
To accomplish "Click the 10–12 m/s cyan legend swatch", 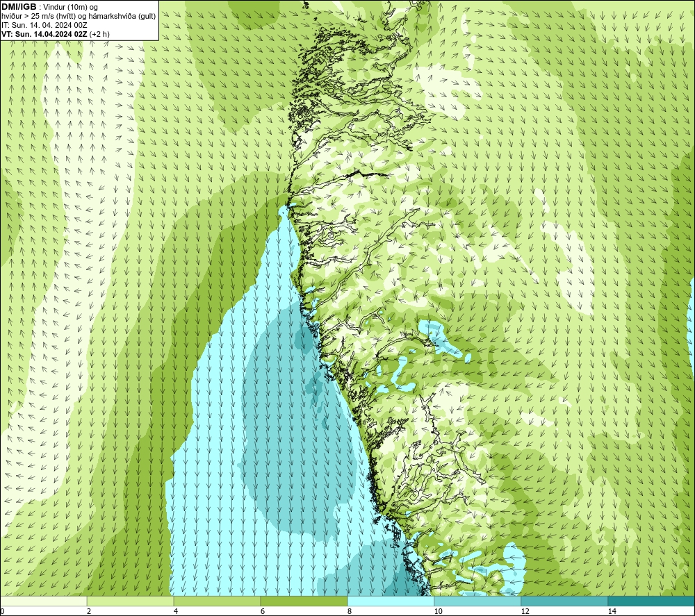I will click(478, 601).
